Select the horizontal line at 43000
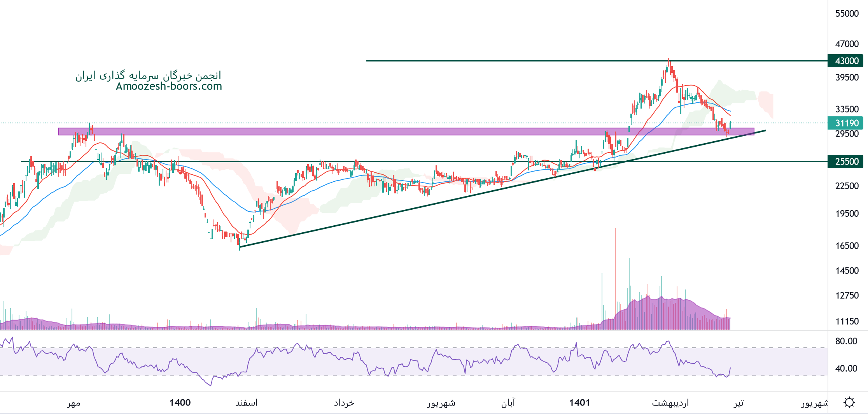Viewport: 868px width, 414px height. coord(506,61)
